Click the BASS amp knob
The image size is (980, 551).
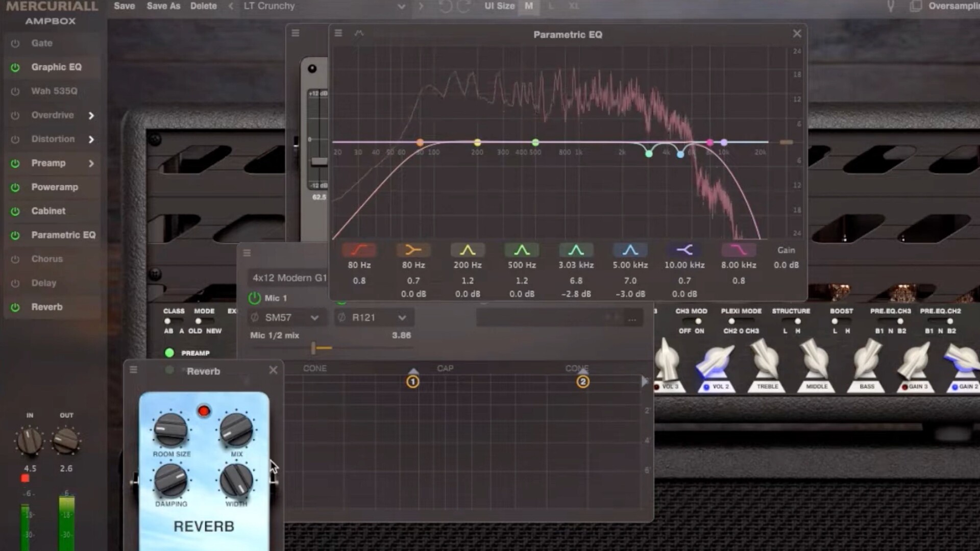coord(867,360)
